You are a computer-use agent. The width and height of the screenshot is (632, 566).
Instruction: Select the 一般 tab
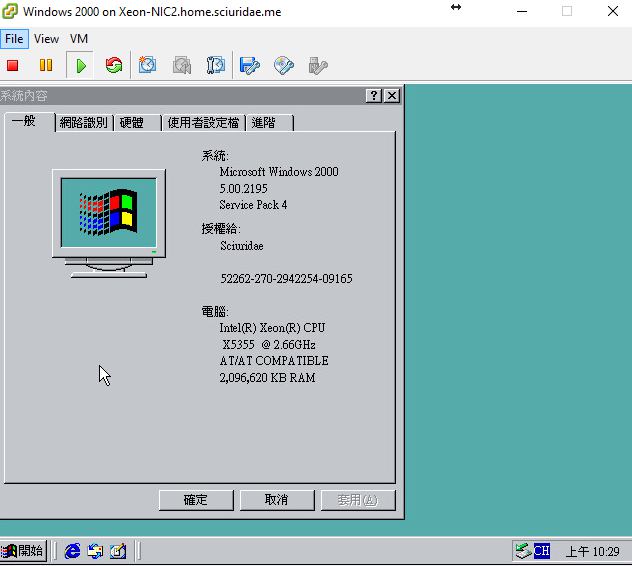29,121
